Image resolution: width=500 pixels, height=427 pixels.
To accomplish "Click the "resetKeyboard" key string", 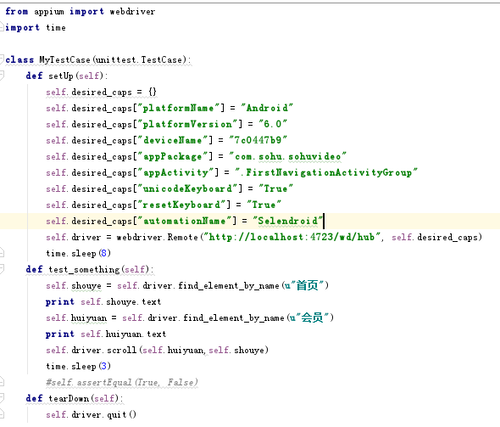I will click(x=182, y=205).
